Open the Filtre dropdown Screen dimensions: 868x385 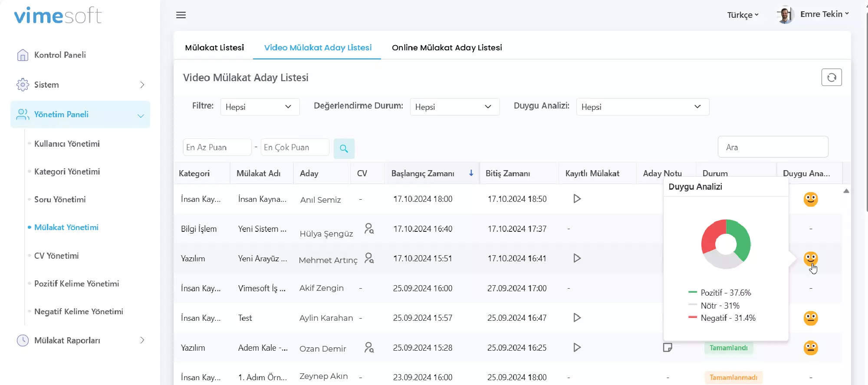(x=260, y=107)
